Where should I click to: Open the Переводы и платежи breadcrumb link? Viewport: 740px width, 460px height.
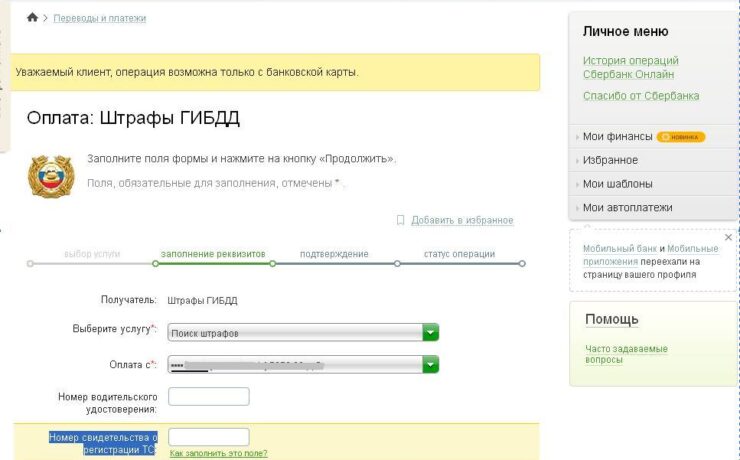pos(100,18)
